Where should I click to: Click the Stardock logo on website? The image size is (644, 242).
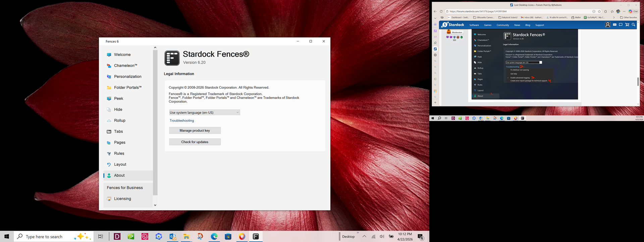pyautogui.click(x=453, y=25)
